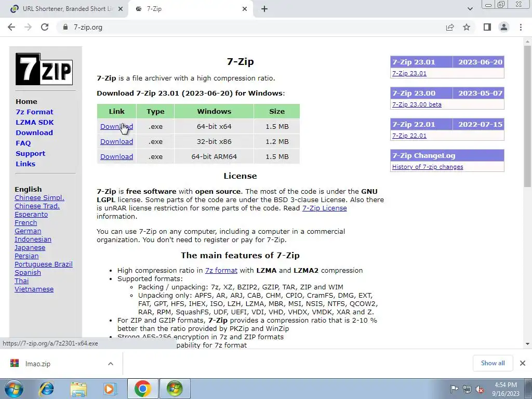Click the Chrome taskbar icon
The height and width of the screenshot is (399, 532).
(142, 389)
